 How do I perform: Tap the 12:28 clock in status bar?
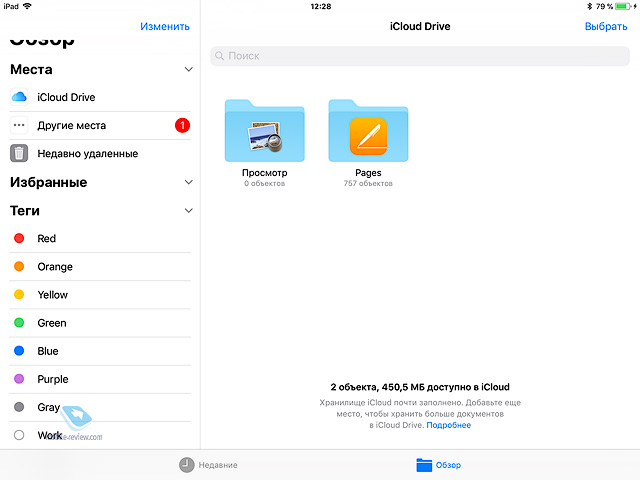click(321, 6)
